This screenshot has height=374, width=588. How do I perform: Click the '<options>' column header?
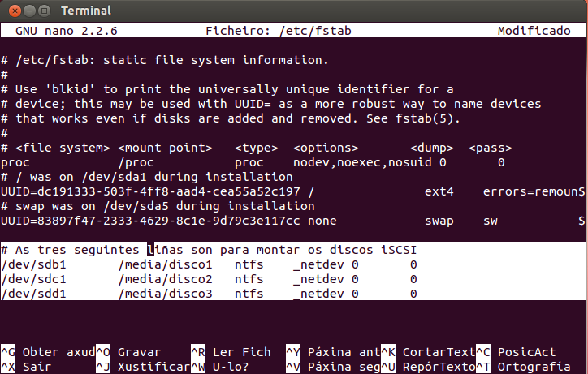pyautogui.click(x=326, y=148)
